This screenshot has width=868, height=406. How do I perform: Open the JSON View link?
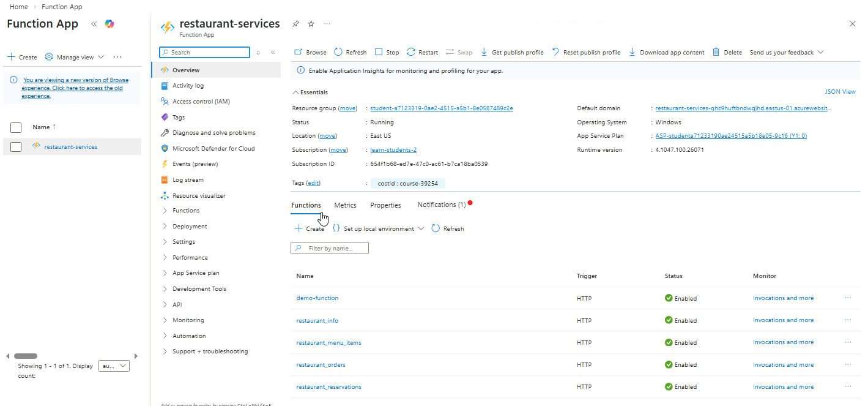840,92
